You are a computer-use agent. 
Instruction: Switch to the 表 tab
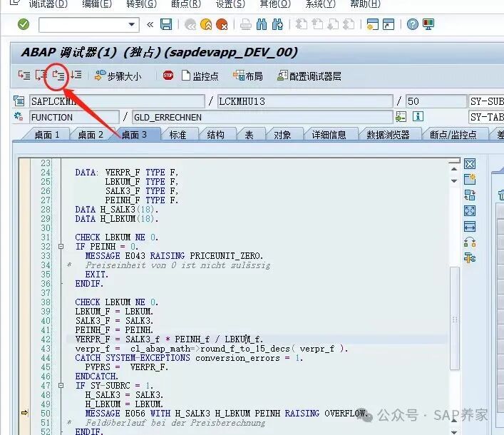tap(250, 135)
